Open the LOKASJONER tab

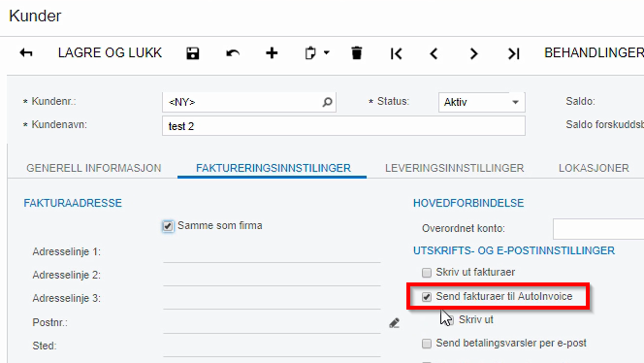tap(594, 168)
